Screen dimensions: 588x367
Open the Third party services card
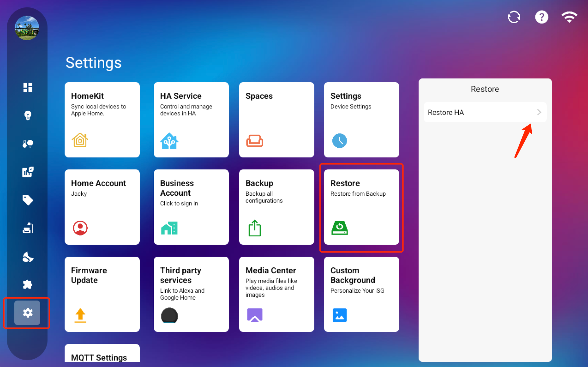click(191, 294)
